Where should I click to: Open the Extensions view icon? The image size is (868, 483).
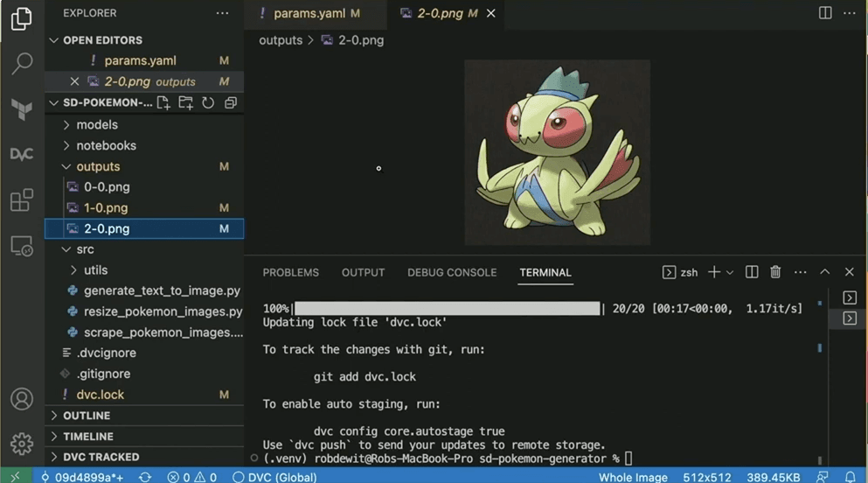[x=22, y=200]
